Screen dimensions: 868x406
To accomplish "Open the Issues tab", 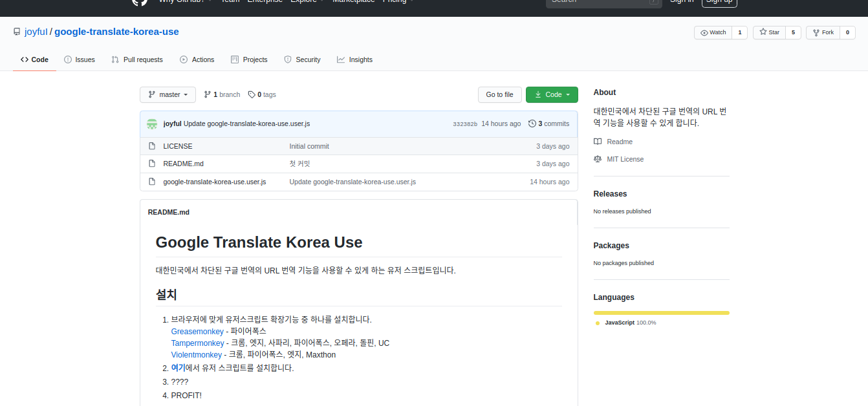I will tap(80, 59).
